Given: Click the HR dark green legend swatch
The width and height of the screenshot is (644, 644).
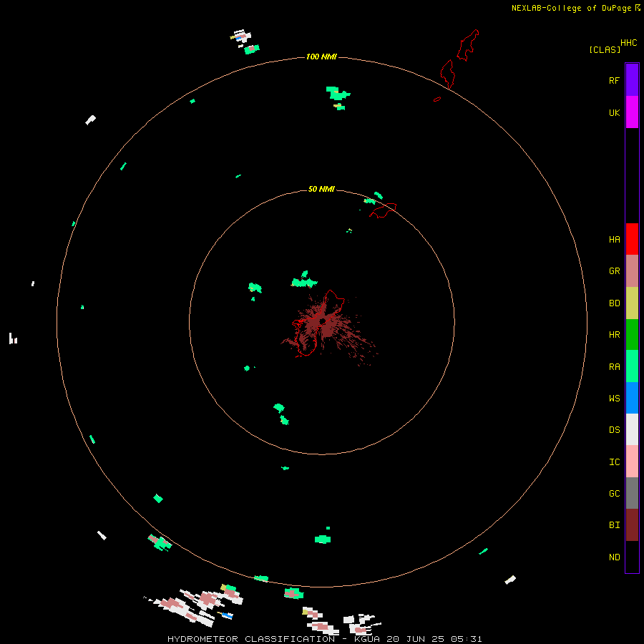Looking at the screenshot, I should point(632,335).
